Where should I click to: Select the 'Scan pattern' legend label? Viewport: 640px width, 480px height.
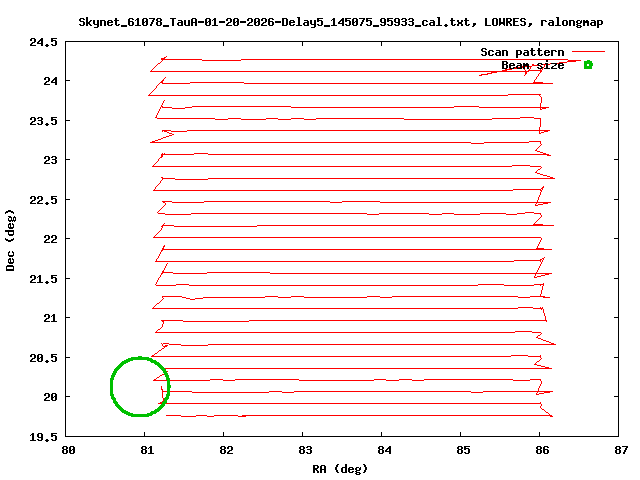pyautogui.click(x=522, y=52)
